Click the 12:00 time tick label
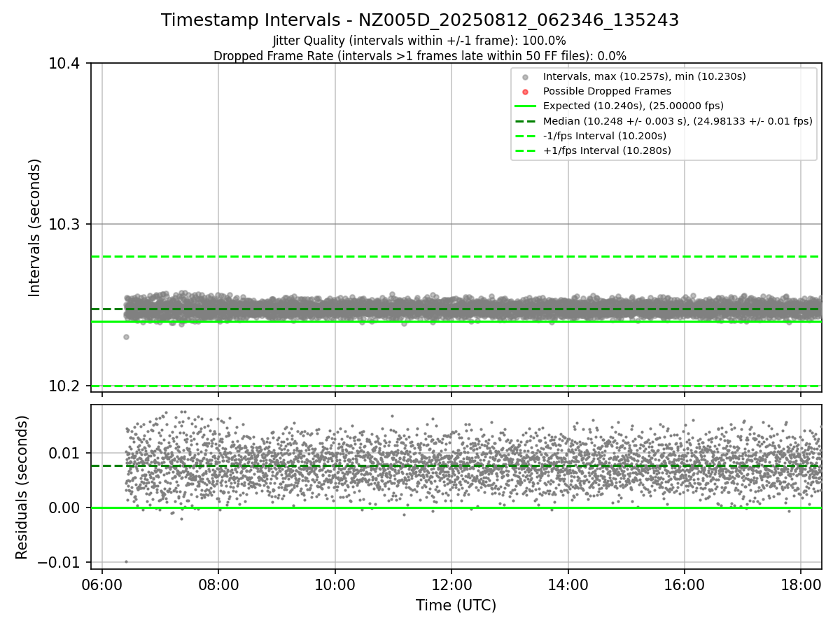The width and height of the screenshot is (840, 630). 451,584
